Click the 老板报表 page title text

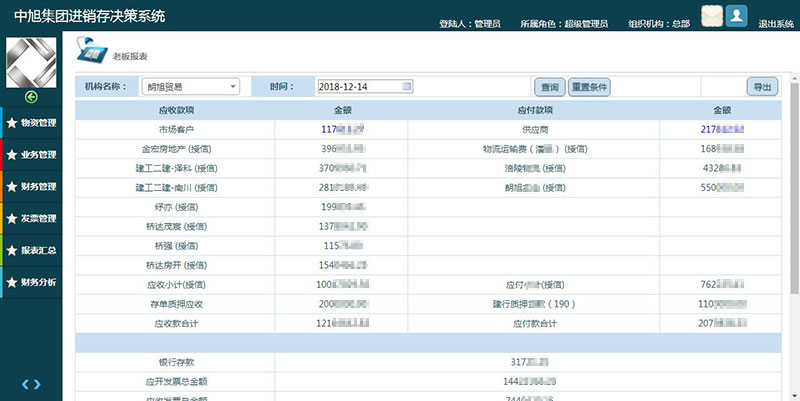[x=130, y=57]
